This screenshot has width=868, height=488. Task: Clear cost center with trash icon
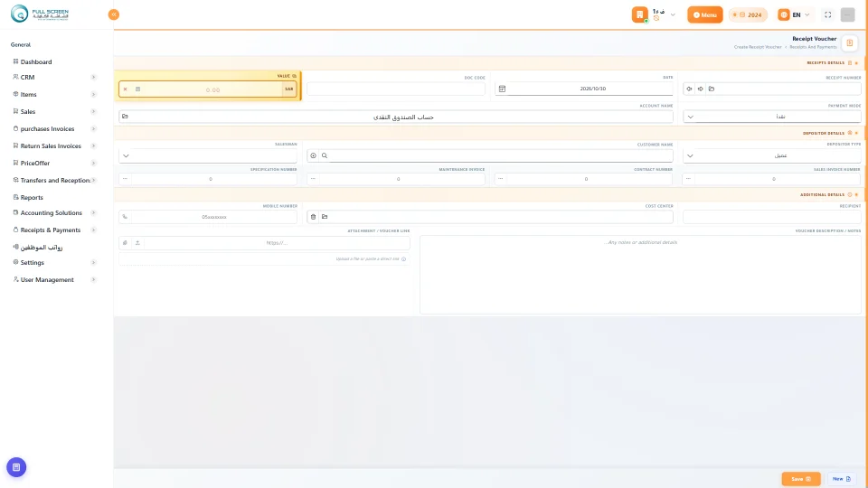click(314, 217)
